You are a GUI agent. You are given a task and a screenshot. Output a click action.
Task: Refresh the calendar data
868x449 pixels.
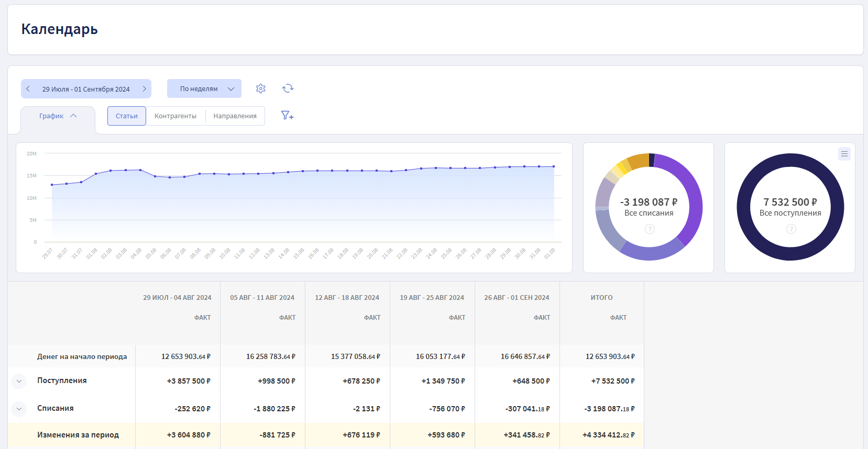(x=288, y=88)
